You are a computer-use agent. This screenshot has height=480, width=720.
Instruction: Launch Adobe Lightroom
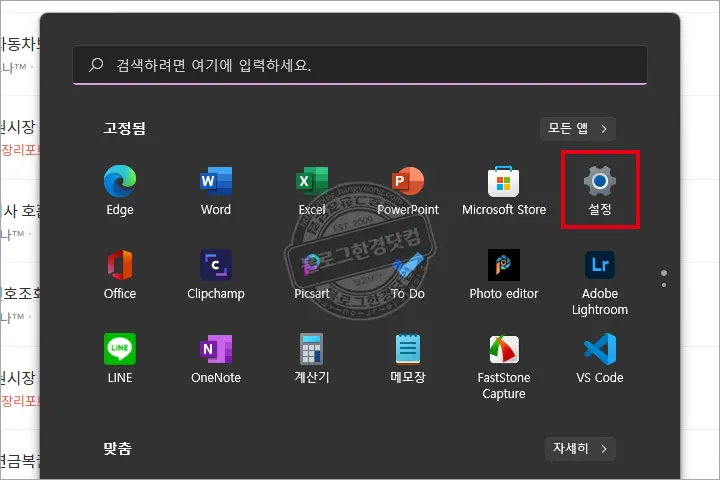point(600,282)
